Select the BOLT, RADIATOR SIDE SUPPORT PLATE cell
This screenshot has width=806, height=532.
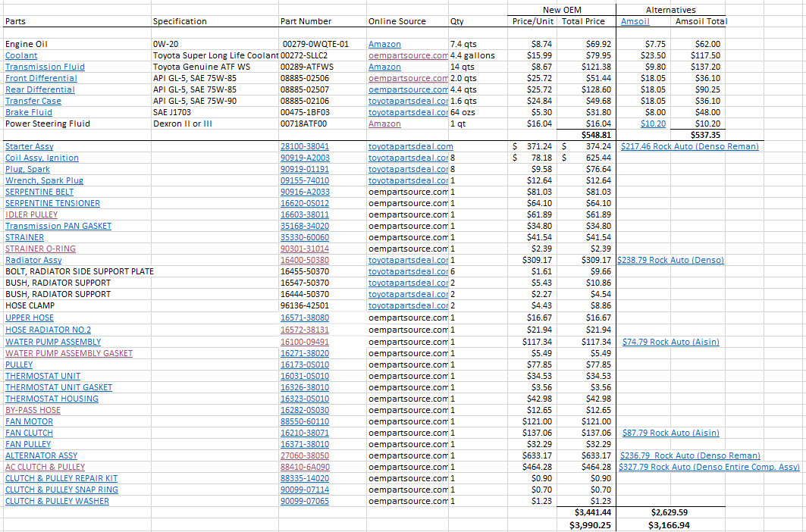(x=79, y=271)
